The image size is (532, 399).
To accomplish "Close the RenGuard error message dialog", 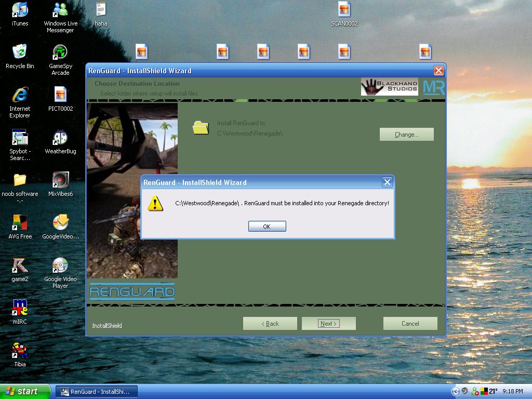I will 387,182.
